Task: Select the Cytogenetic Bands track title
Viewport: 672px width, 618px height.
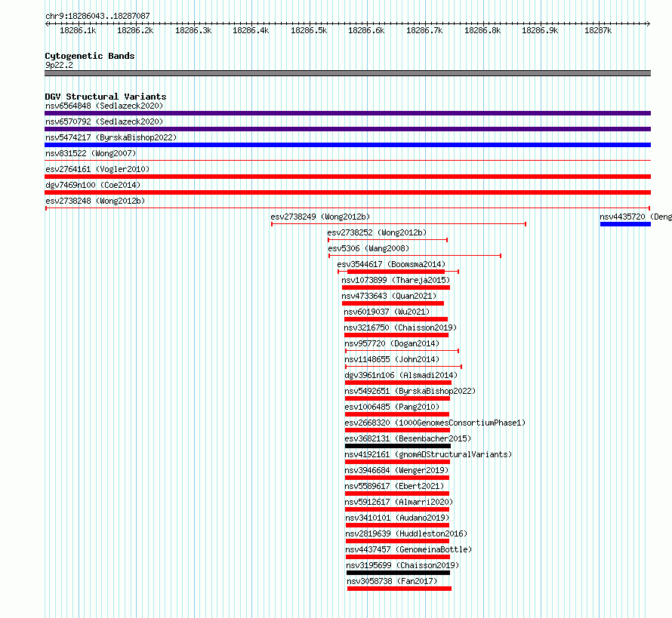Action: (x=90, y=56)
